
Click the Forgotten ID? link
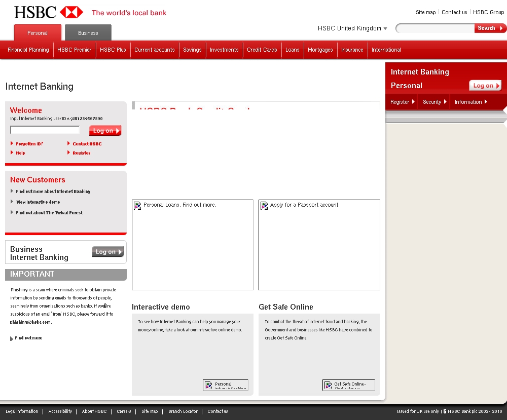coord(29,144)
